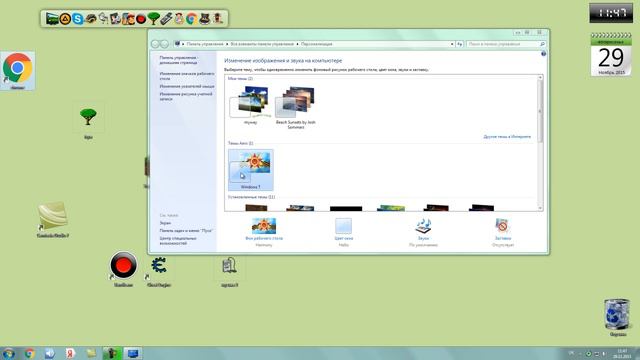The height and width of the screenshot is (360, 640).
Task: Open Sounds (Звуки) settings
Action: pyautogui.click(x=423, y=232)
